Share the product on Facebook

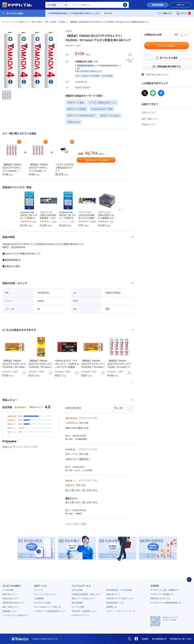161,93
